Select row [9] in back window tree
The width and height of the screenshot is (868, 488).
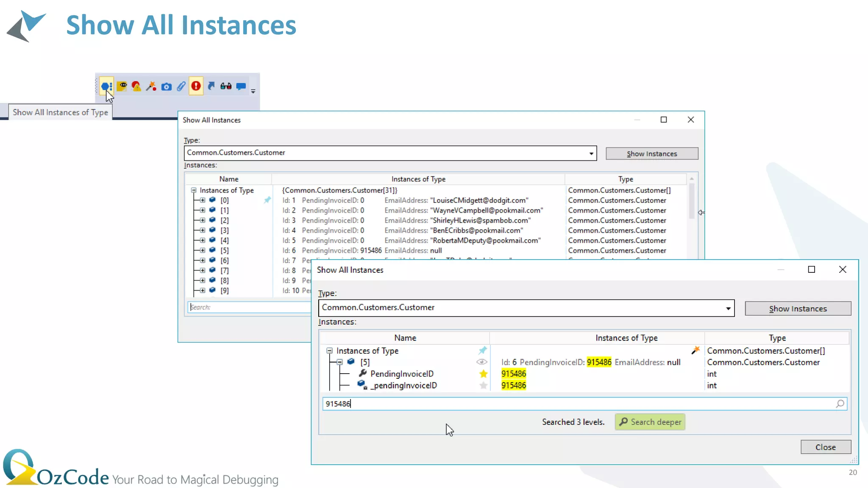[225, 291]
